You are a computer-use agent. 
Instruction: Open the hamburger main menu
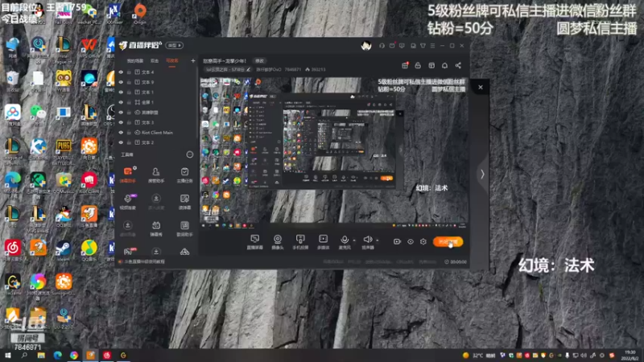click(x=432, y=46)
